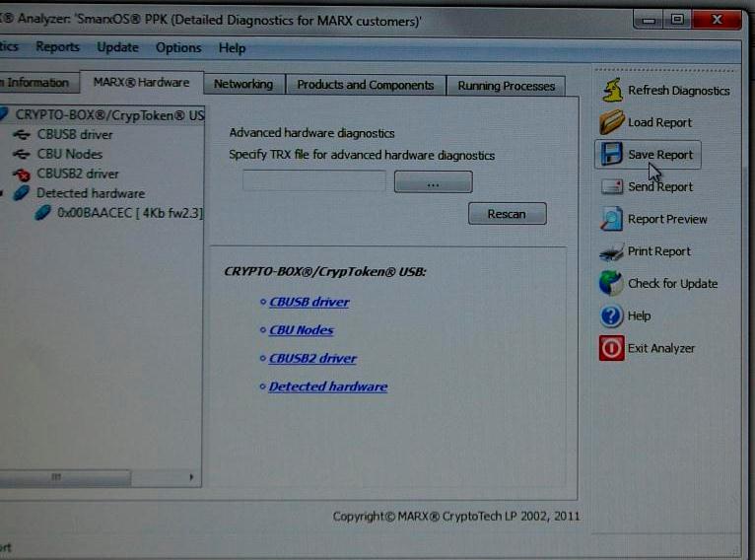Image resolution: width=755 pixels, height=560 pixels.
Task: Follow the CBUSB driver link
Action: click(x=309, y=302)
